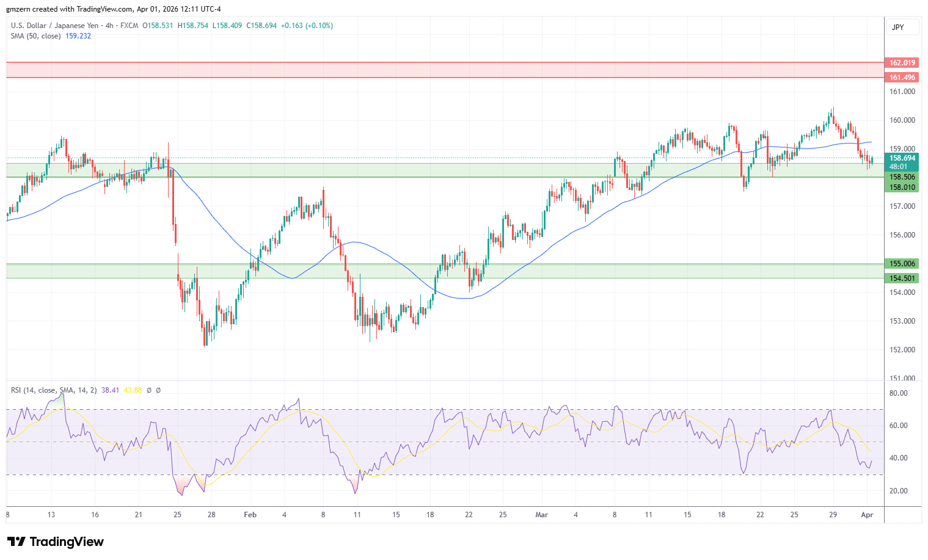This screenshot has height=560, width=928.
Task: Click the 156.000 price axis tick
Action: [x=902, y=235]
